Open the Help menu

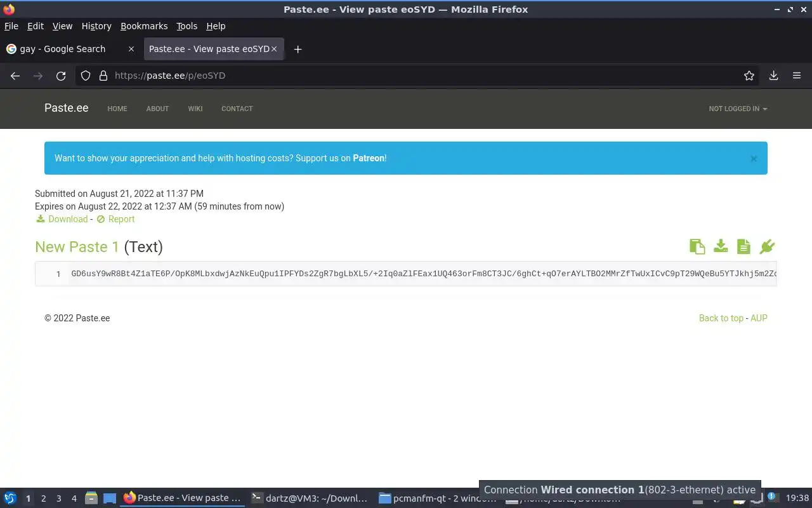point(216,26)
